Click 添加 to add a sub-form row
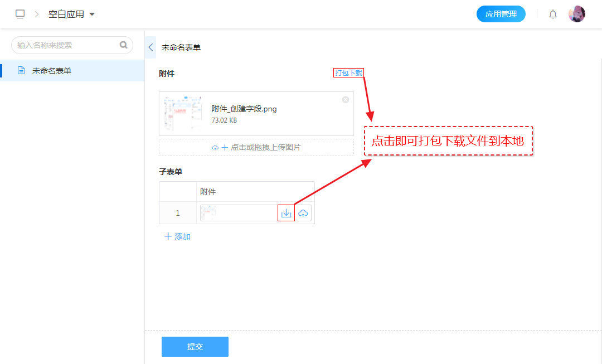 point(178,236)
